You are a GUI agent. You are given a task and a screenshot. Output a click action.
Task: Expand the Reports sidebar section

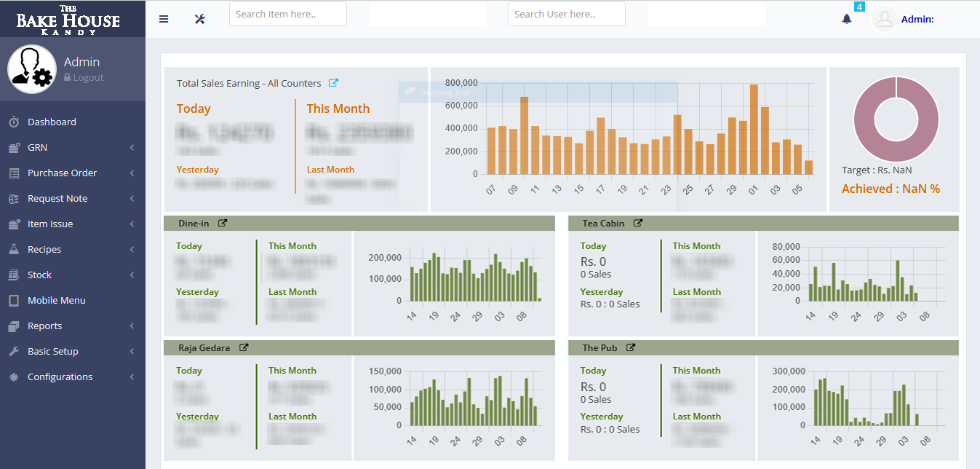point(71,326)
